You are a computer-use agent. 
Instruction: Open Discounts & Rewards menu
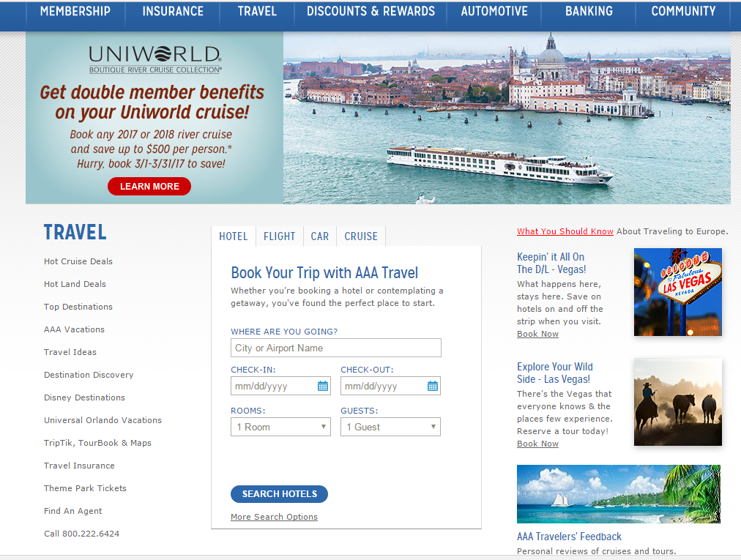pyautogui.click(x=370, y=11)
